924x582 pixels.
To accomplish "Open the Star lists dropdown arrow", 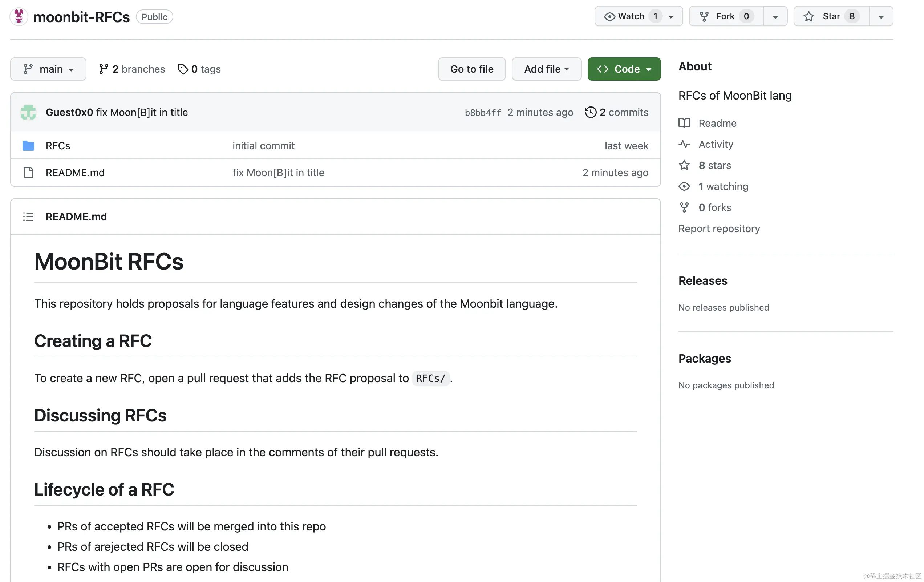I will (881, 16).
